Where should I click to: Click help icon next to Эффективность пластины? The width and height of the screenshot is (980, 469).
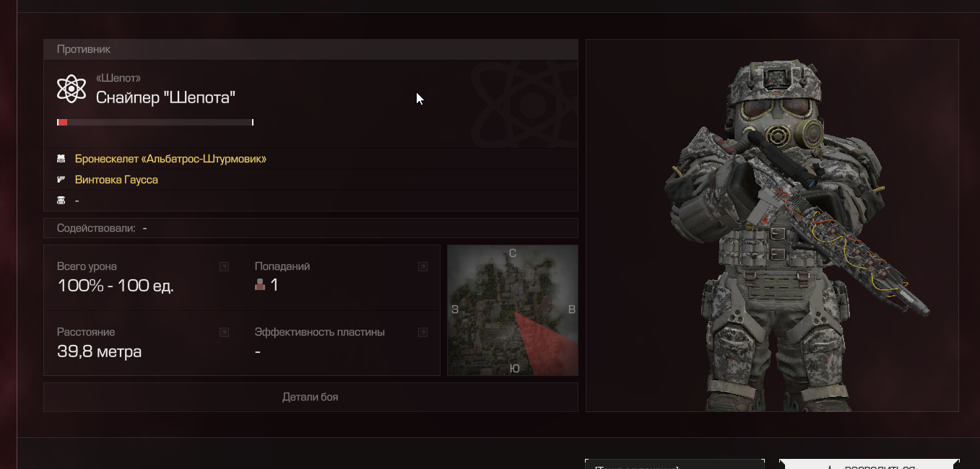(x=422, y=333)
